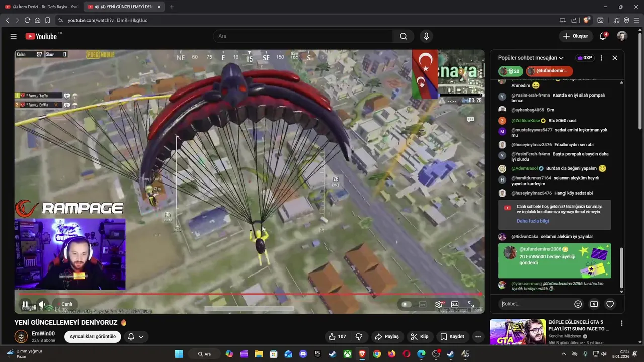Open the player settings gear

(439, 304)
